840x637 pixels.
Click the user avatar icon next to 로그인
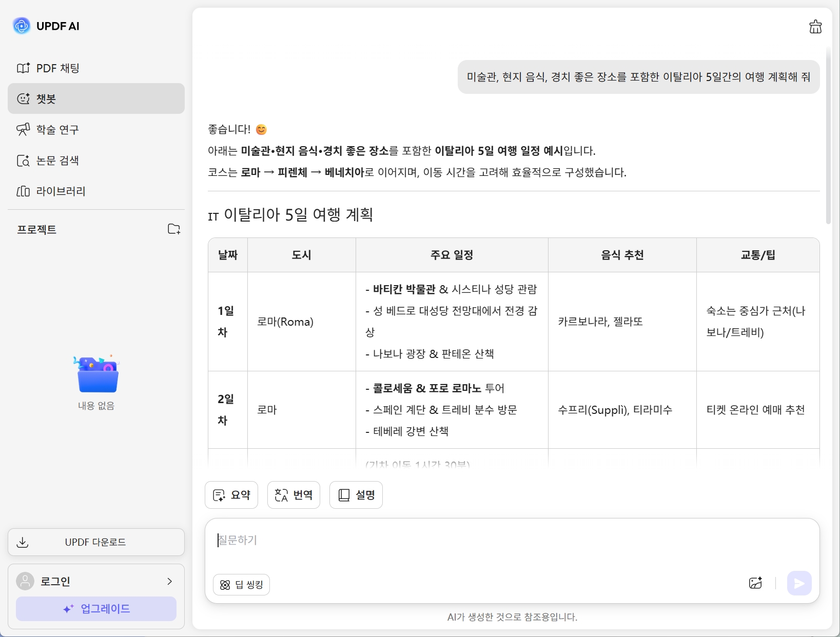point(25,581)
